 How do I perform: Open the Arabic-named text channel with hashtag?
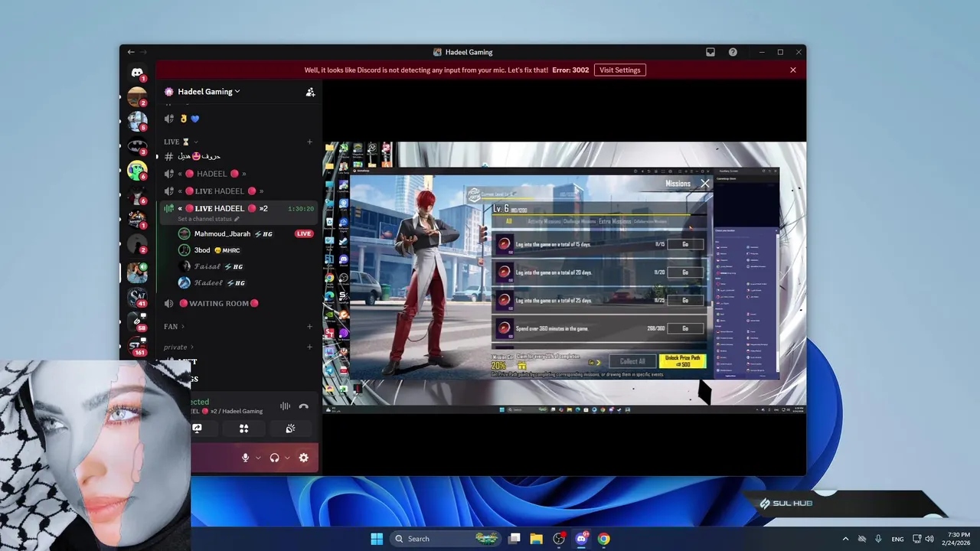(x=238, y=156)
